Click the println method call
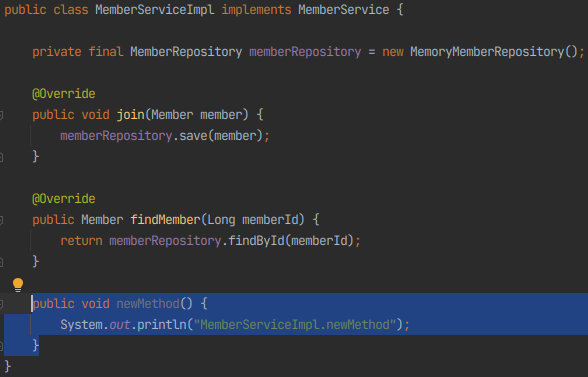Image resolution: width=588 pixels, height=377 pixels. [162, 325]
